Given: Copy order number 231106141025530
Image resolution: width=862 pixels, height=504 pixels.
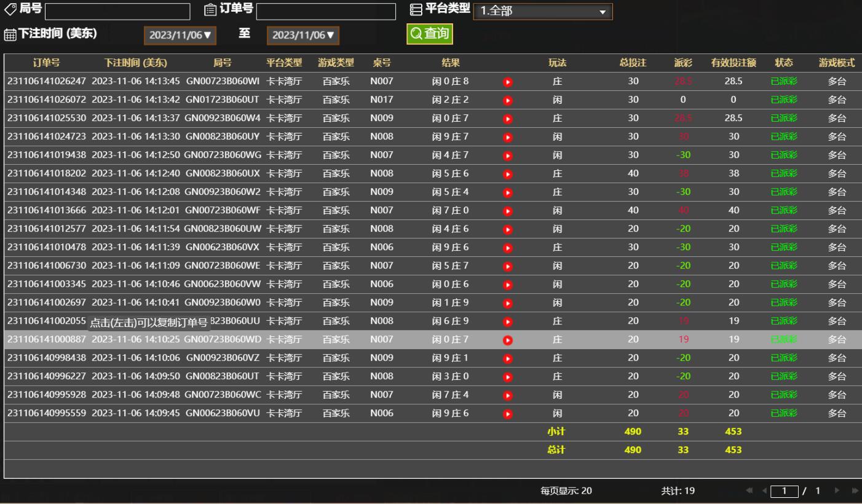Looking at the screenshot, I should [47, 118].
